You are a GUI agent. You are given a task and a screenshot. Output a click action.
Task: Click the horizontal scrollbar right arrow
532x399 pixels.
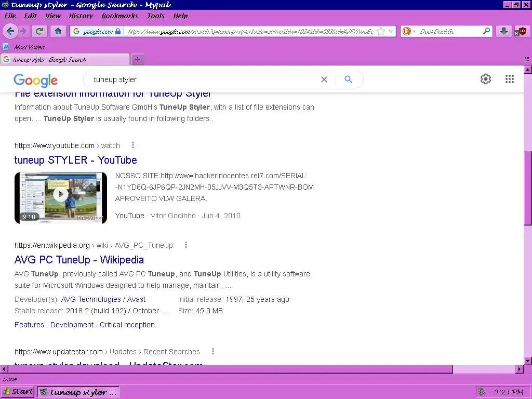pos(520,369)
